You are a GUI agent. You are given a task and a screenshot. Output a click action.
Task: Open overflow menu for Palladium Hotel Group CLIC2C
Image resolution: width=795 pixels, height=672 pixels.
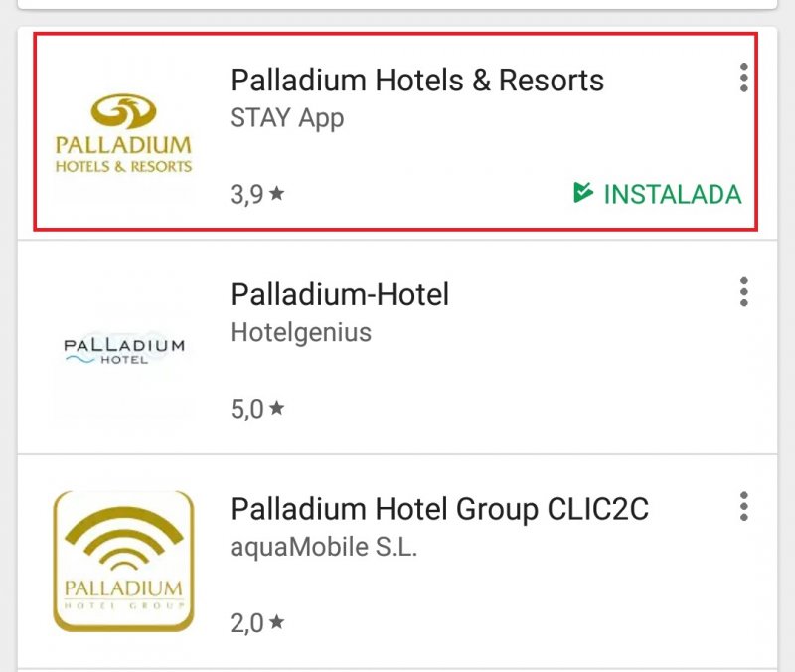pyautogui.click(x=743, y=506)
